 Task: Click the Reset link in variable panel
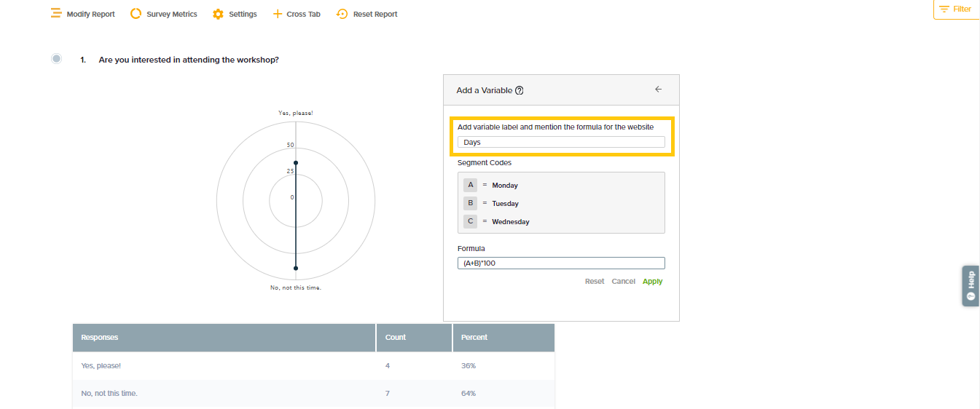[595, 282]
